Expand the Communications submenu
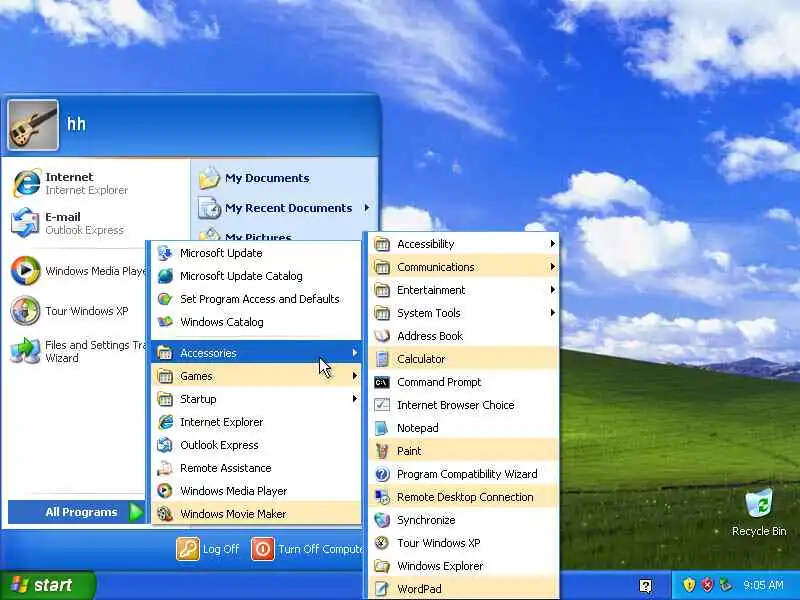The height and width of the screenshot is (600, 800). (x=463, y=267)
